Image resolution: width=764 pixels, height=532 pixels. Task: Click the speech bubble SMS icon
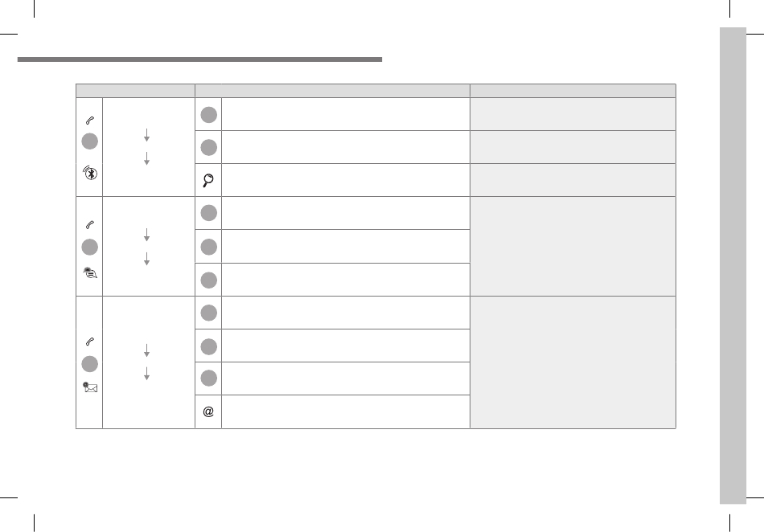point(90,273)
